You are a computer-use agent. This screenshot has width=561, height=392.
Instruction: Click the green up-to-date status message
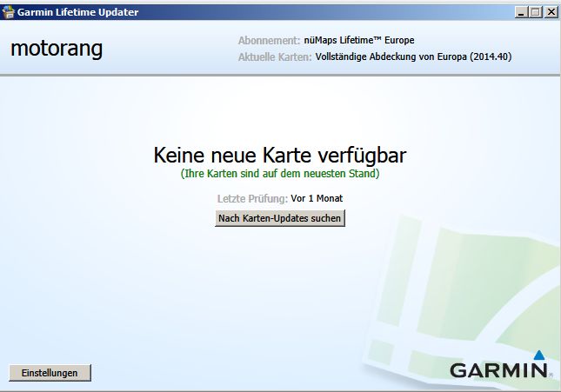coord(280,174)
